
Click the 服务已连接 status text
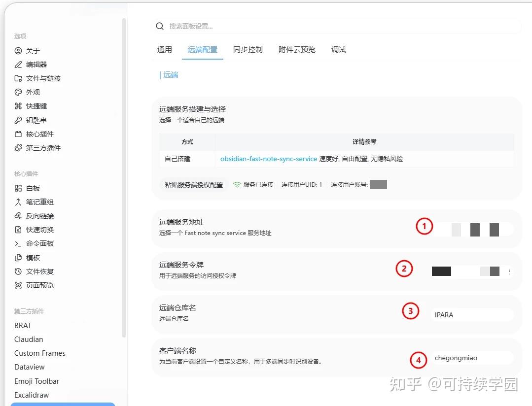pos(258,184)
